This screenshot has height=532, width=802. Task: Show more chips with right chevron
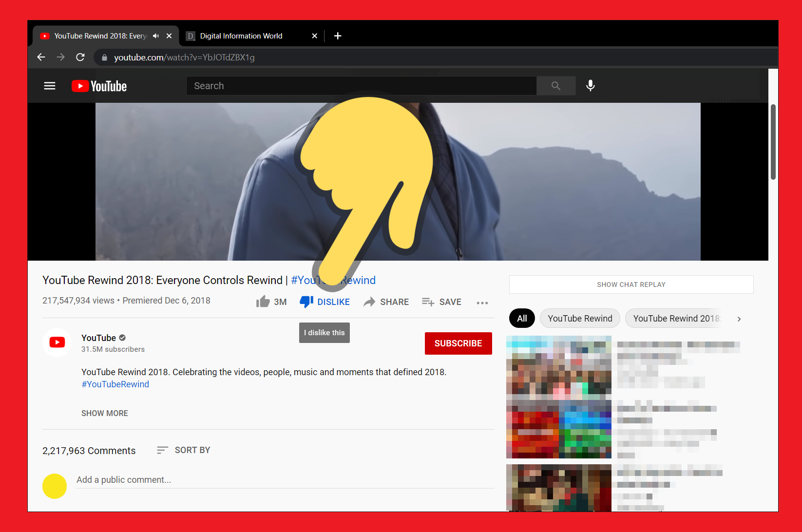point(739,319)
